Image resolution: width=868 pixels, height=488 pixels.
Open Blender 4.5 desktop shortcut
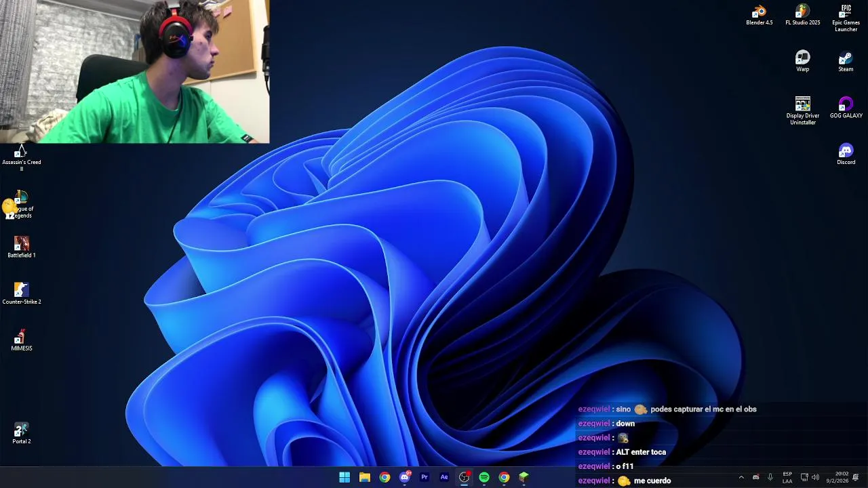[759, 15]
